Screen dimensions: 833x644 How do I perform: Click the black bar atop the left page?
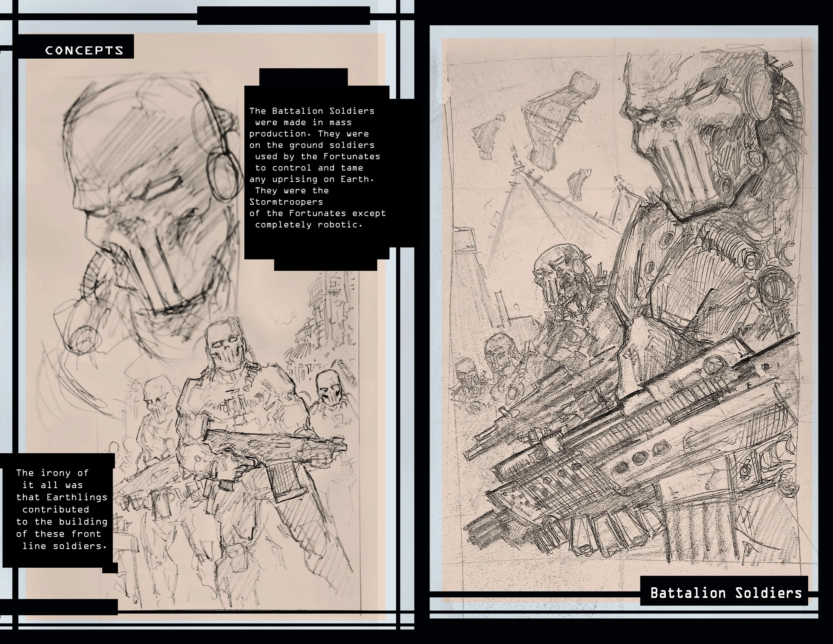(x=284, y=16)
